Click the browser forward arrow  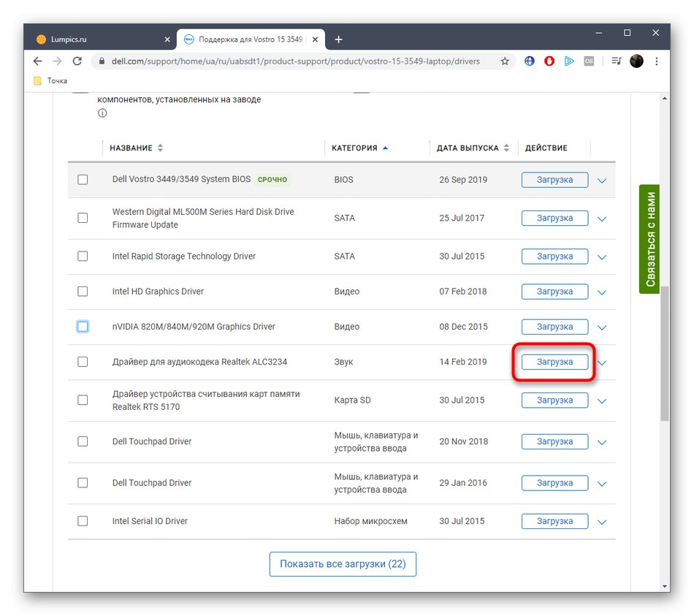(x=57, y=61)
